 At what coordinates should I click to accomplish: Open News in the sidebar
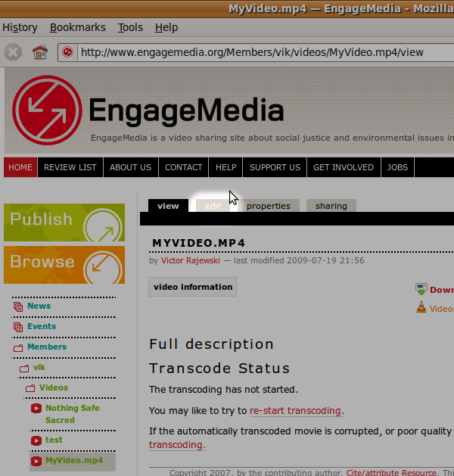(x=39, y=306)
